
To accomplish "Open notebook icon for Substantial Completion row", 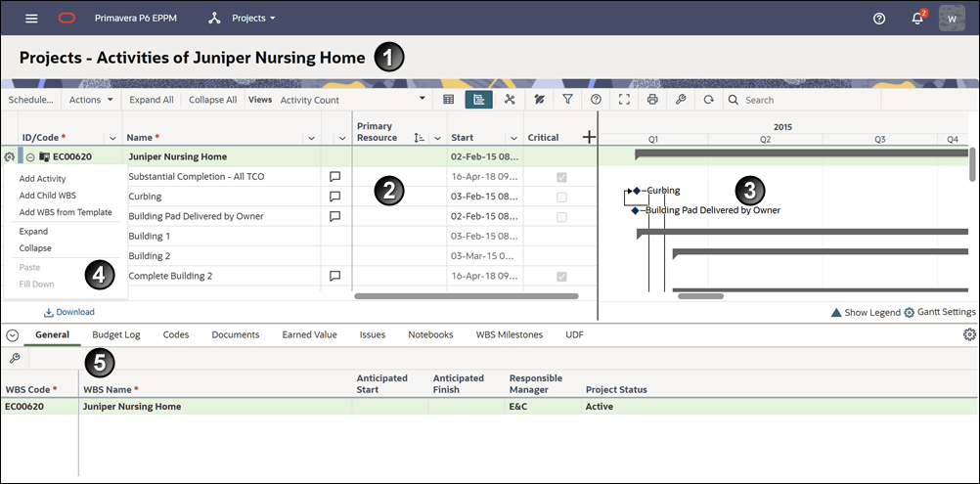I will click(335, 177).
